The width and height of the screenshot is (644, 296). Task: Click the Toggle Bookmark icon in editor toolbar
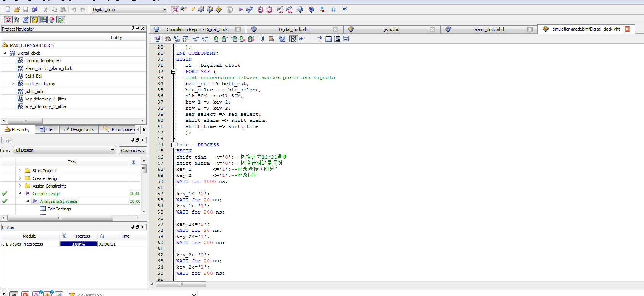(x=216, y=39)
